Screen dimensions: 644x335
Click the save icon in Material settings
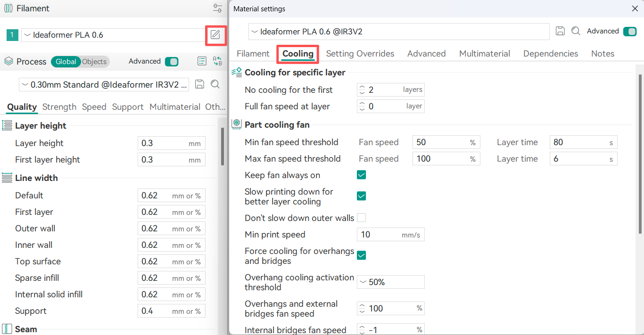[560, 31]
